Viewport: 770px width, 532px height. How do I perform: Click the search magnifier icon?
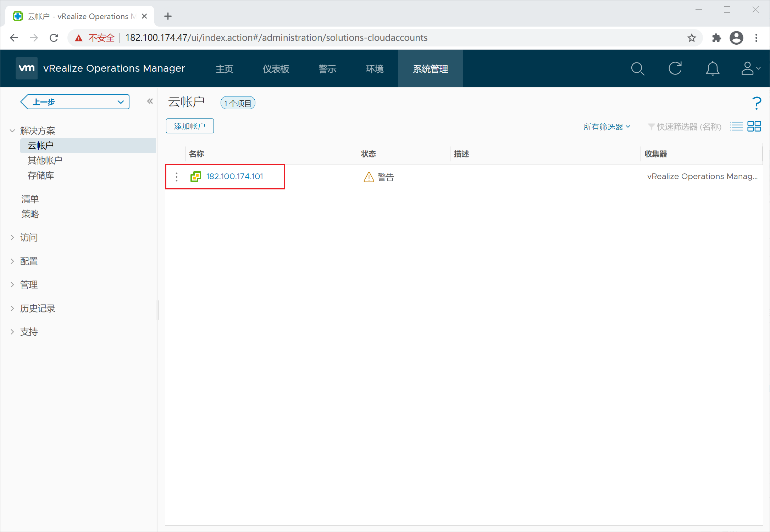pyautogui.click(x=637, y=69)
